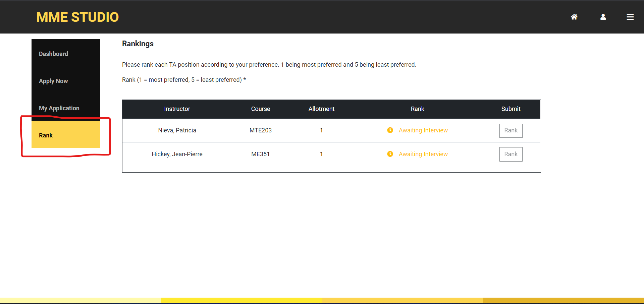Click the Allotment column header
Image resolution: width=644 pixels, height=304 pixels.
coord(321,109)
